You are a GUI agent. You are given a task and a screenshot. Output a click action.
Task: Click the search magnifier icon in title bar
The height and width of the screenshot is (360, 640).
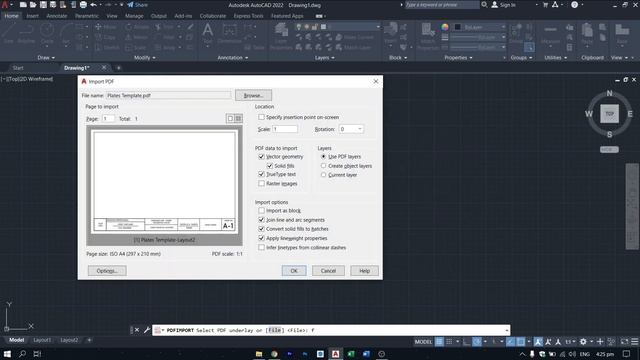pos(484,5)
